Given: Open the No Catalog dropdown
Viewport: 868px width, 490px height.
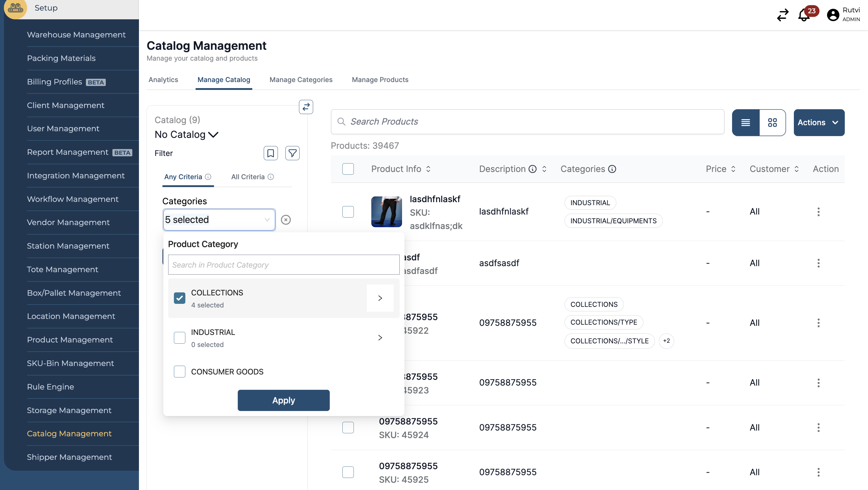Looking at the screenshot, I should tap(186, 135).
